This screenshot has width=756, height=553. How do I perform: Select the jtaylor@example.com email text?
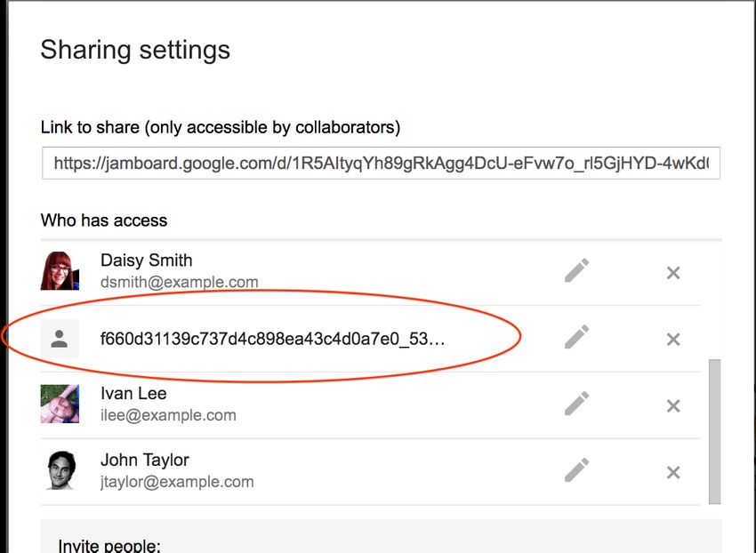[x=177, y=482]
